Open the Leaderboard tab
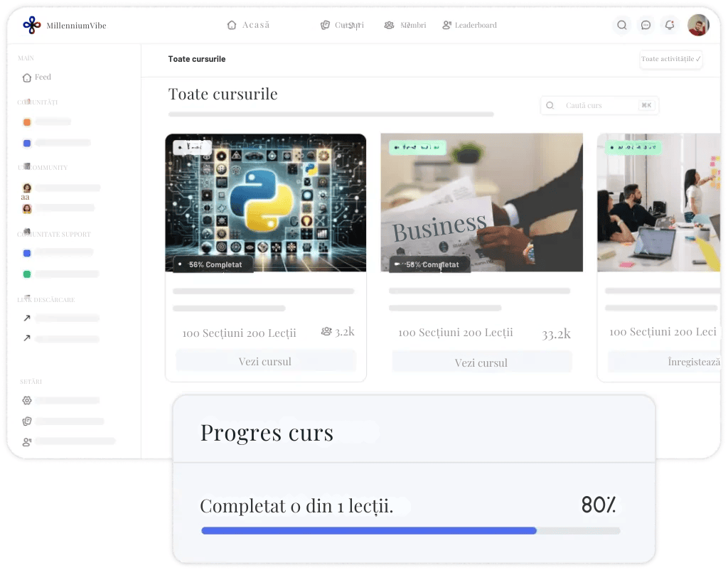Viewport: 728px width, 570px height. click(x=469, y=26)
